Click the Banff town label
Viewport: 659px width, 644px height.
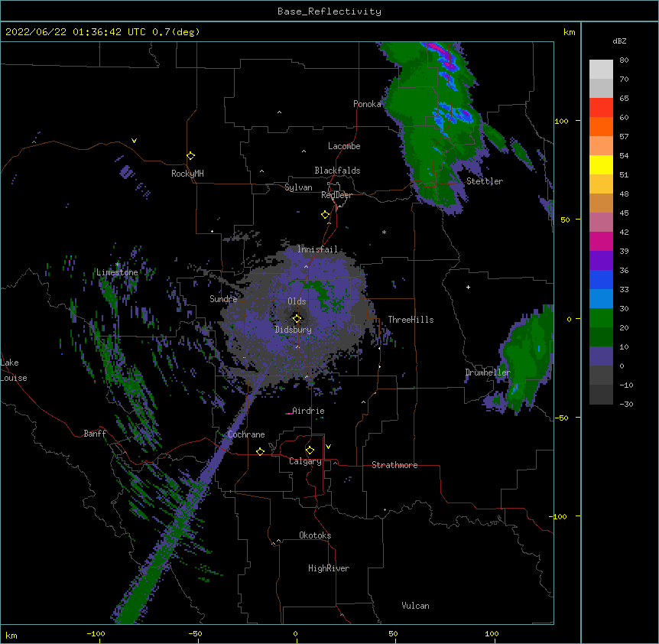coord(95,434)
